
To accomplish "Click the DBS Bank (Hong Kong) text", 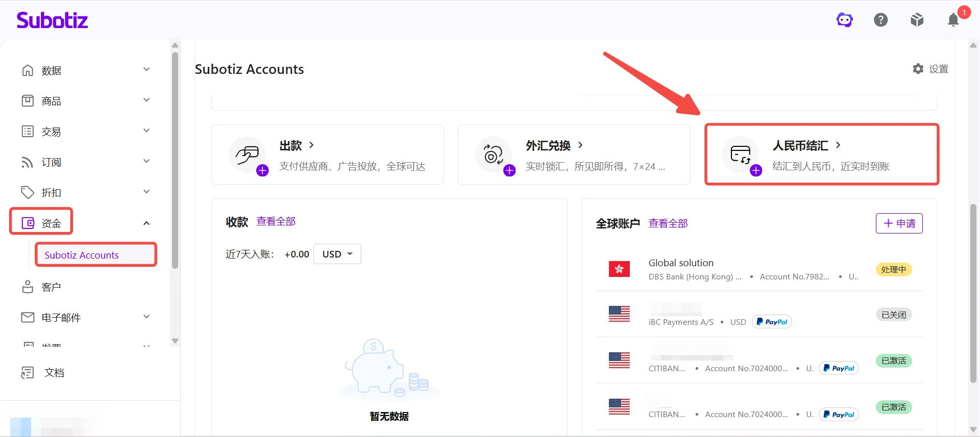I will (695, 277).
